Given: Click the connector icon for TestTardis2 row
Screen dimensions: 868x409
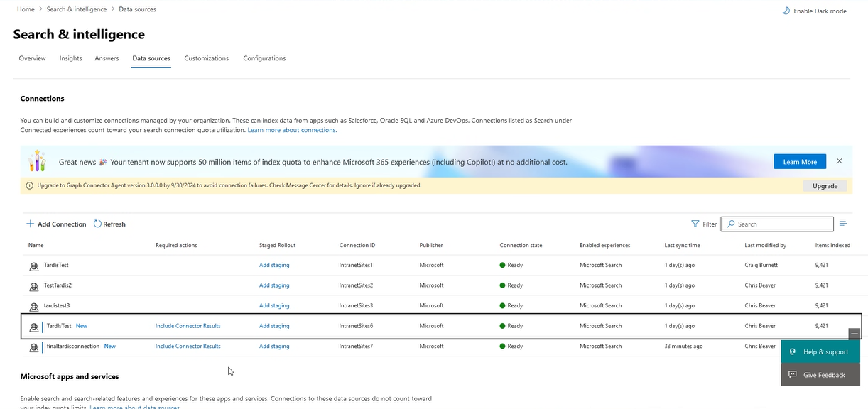Looking at the screenshot, I should pos(33,286).
